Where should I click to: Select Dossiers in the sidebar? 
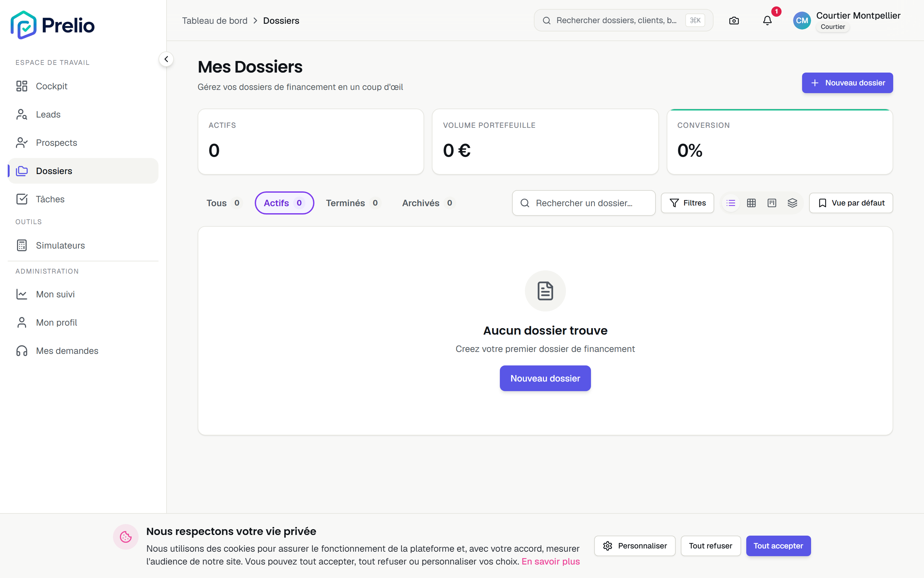[x=83, y=171]
